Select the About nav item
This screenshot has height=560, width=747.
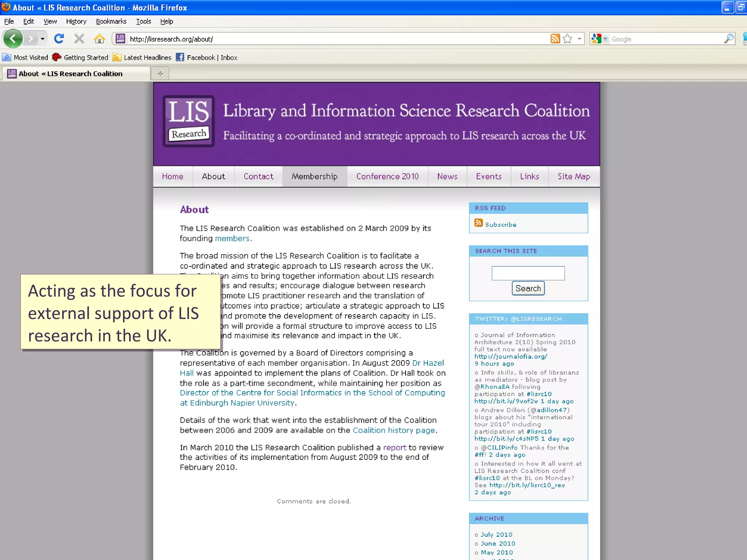213,176
